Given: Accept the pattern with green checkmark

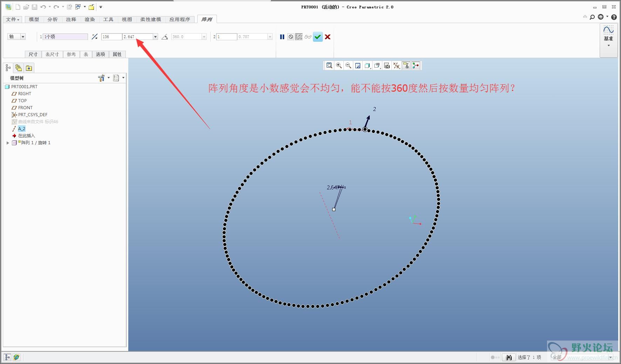Looking at the screenshot, I should click(318, 37).
